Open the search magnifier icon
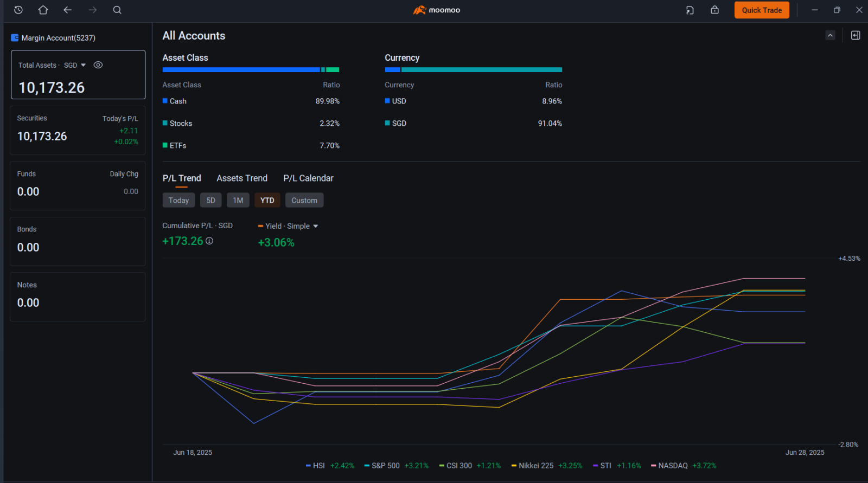Image resolution: width=868 pixels, height=483 pixels. pos(117,10)
